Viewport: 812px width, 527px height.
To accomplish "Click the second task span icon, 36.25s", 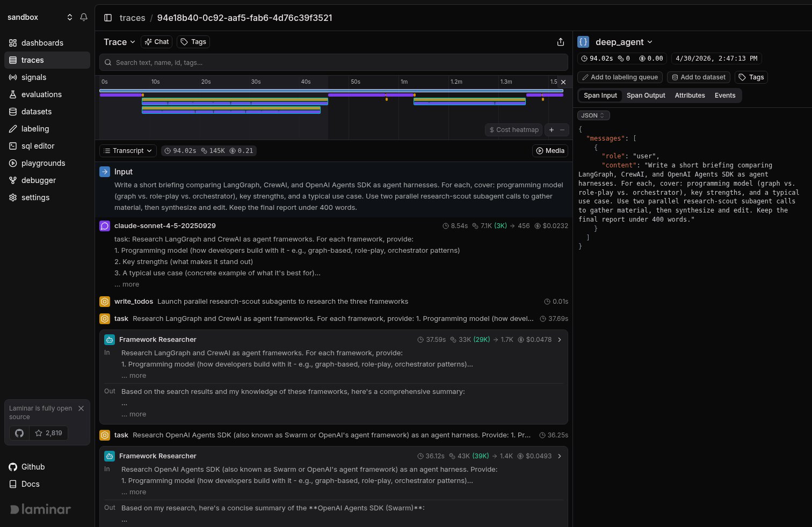I will (105, 435).
